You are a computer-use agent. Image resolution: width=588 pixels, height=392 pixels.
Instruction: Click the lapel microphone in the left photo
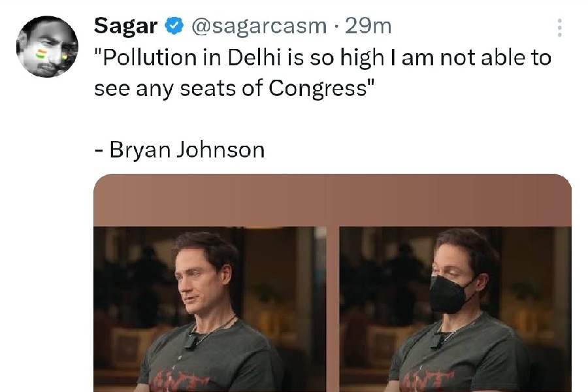tap(192, 341)
